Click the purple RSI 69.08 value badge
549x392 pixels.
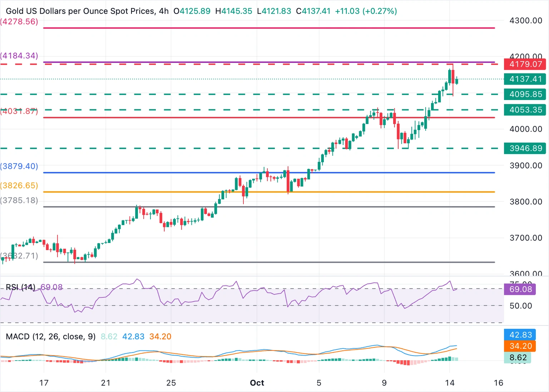point(520,289)
